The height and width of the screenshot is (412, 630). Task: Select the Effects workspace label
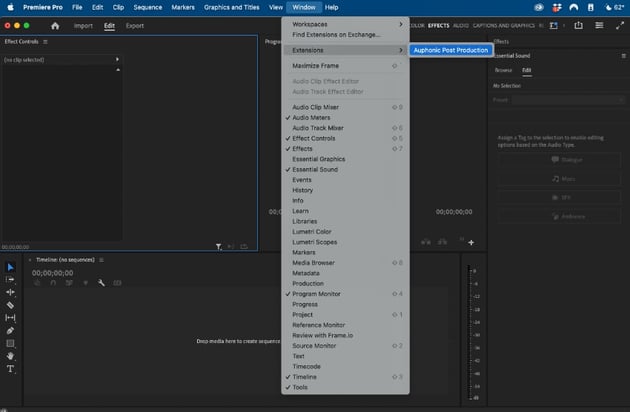point(438,26)
